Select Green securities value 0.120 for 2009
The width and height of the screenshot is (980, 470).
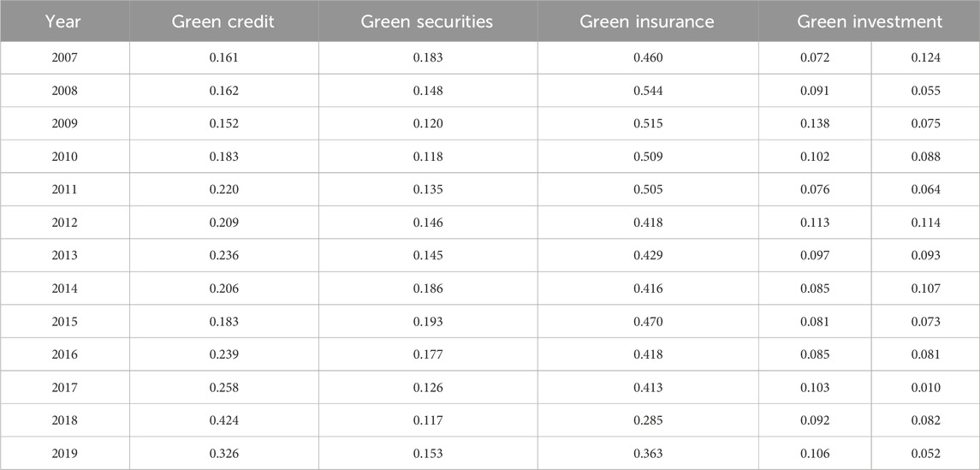(427, 124)
